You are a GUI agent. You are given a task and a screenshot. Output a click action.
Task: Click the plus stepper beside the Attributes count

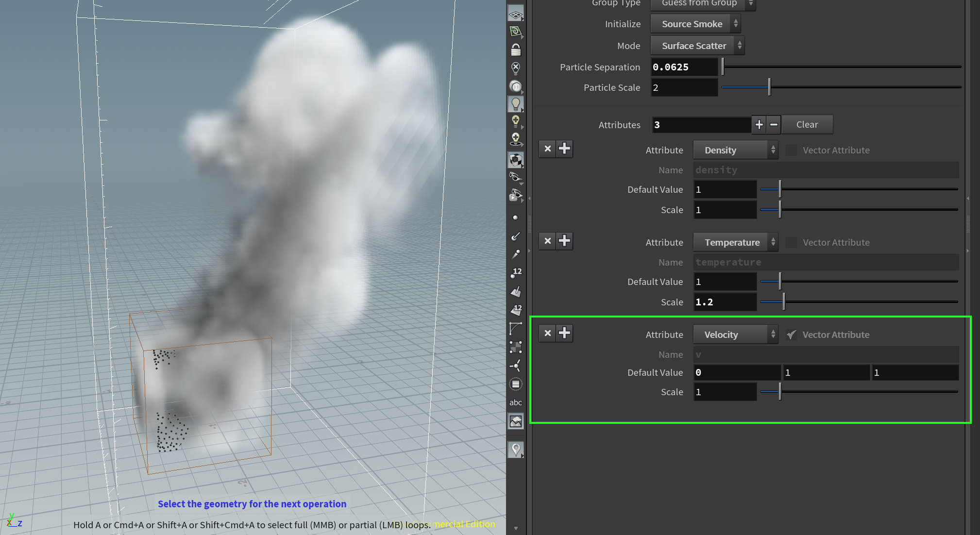point(759,124)
